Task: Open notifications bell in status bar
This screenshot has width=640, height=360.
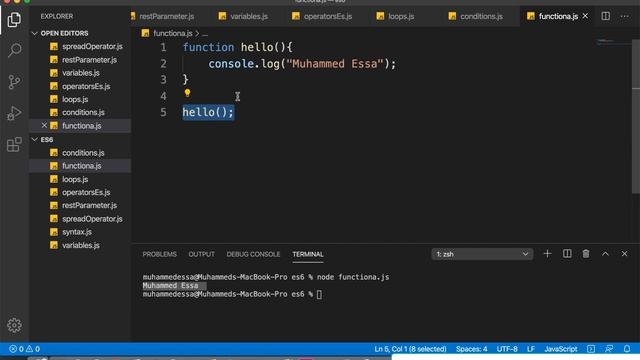Action: tap(627, 349)
